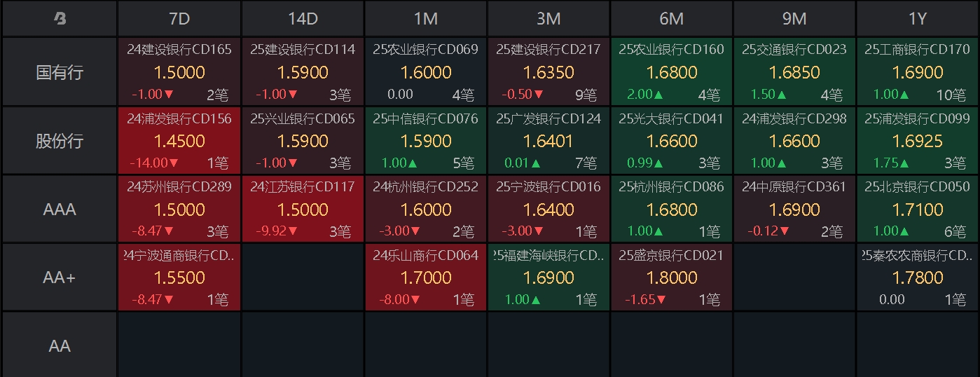Open the 25盛京银行CD021 cell
Screen dimensions: 980x377
pos(672,277)
